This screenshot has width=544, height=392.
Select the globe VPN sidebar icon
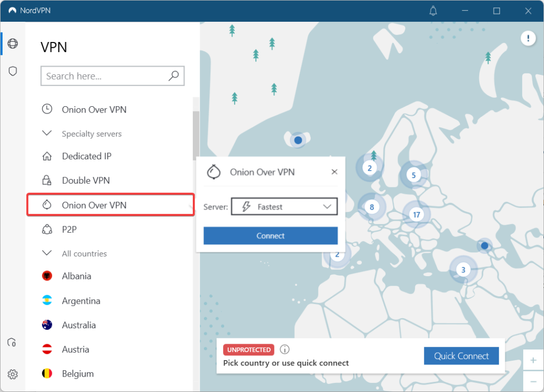(x=13, y=44)
